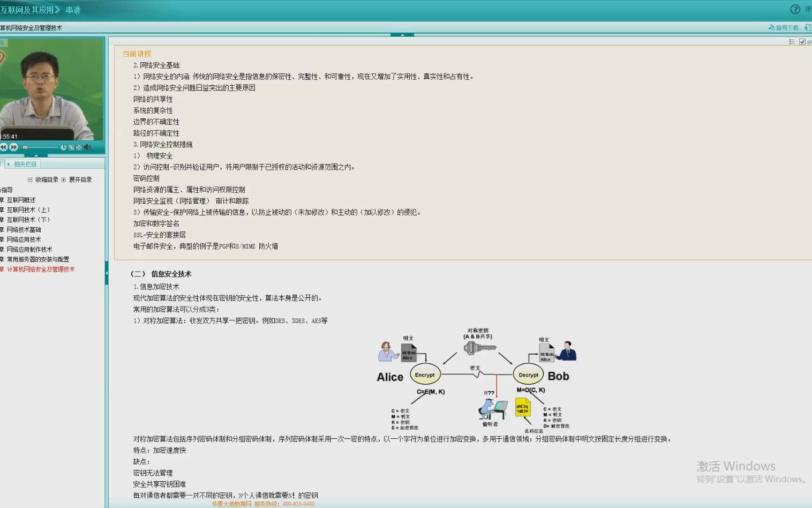Click the line 特点：加密速度快
Image resolution: width=812 pixels, height=508 pixels.
160,450
